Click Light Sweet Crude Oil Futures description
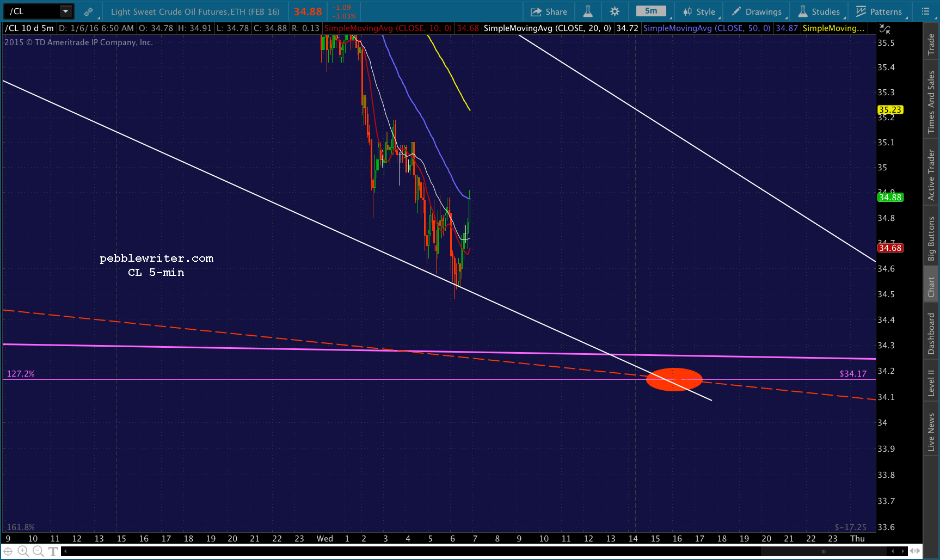940x560 pixels. coord(195,11)
